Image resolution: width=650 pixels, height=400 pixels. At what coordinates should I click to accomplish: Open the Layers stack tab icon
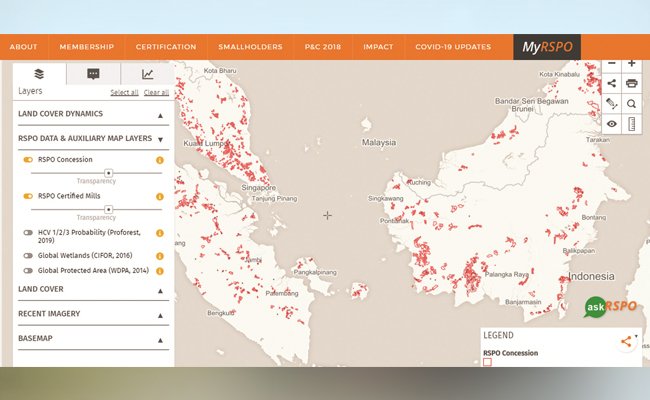(x=39, y=74)
